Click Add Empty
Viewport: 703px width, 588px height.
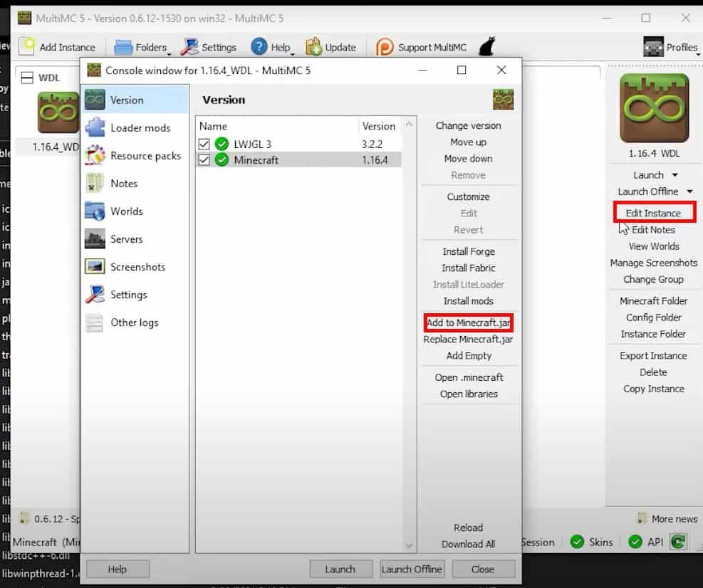tap(469, 355)
